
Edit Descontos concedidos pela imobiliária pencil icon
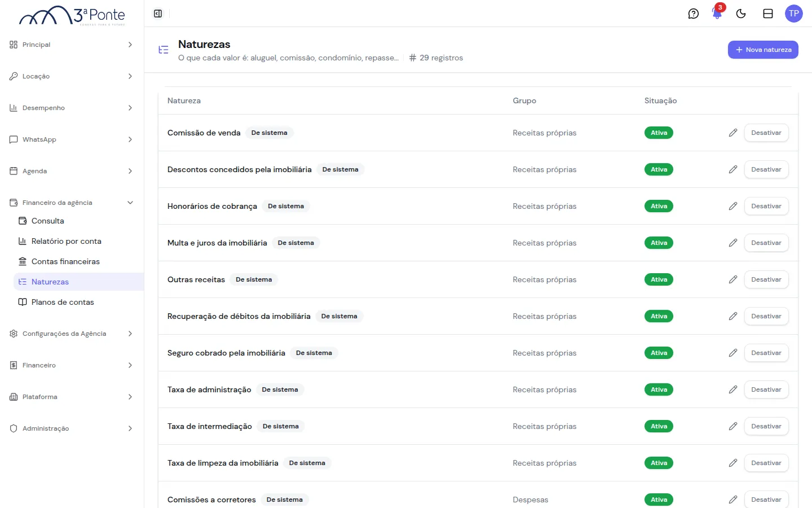click(733, 169)
